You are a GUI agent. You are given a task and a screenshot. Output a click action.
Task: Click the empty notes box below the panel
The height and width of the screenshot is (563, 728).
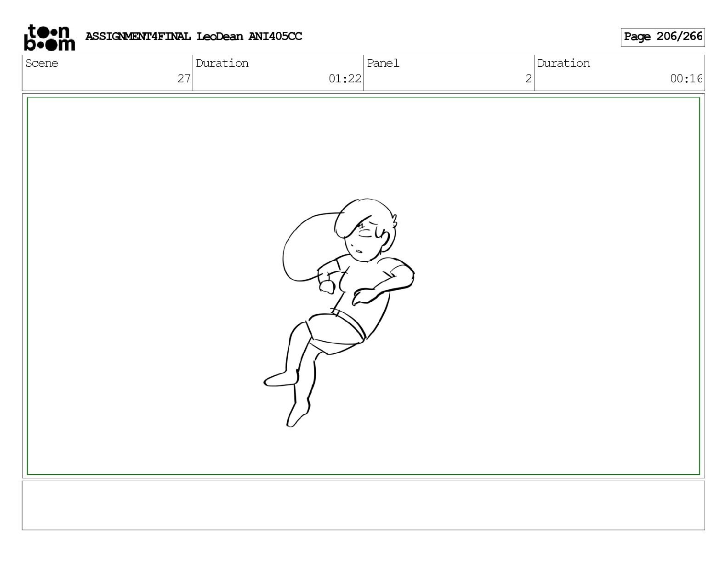(x=363, y=505)
